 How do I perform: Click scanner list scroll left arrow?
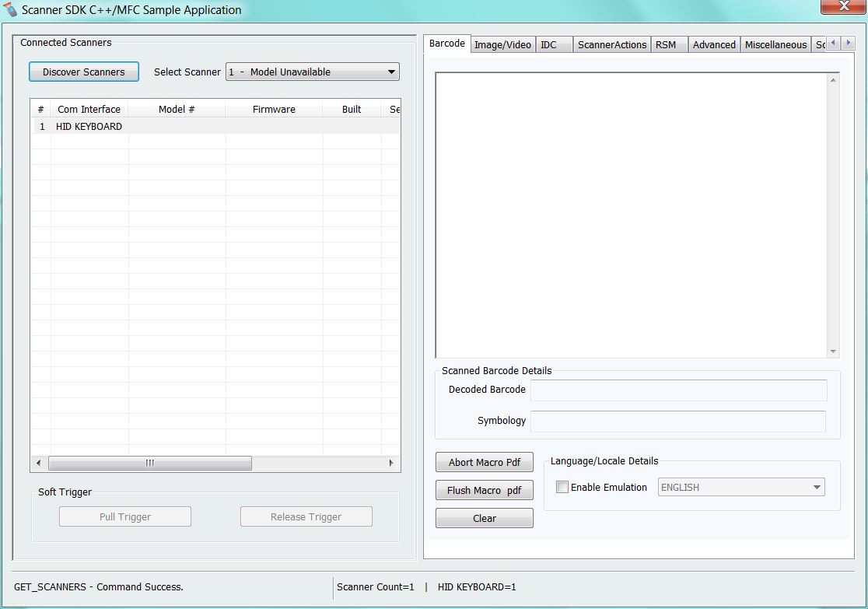point(39,464)
